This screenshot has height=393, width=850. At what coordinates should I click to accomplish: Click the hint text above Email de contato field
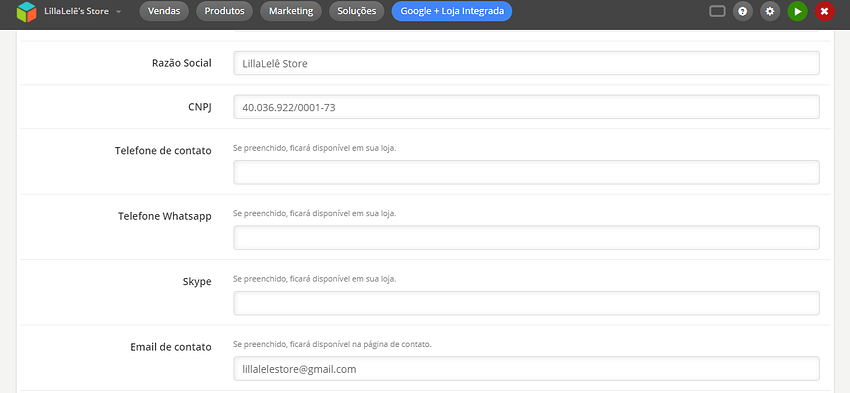pyautogui.click(x=332, y=344)
